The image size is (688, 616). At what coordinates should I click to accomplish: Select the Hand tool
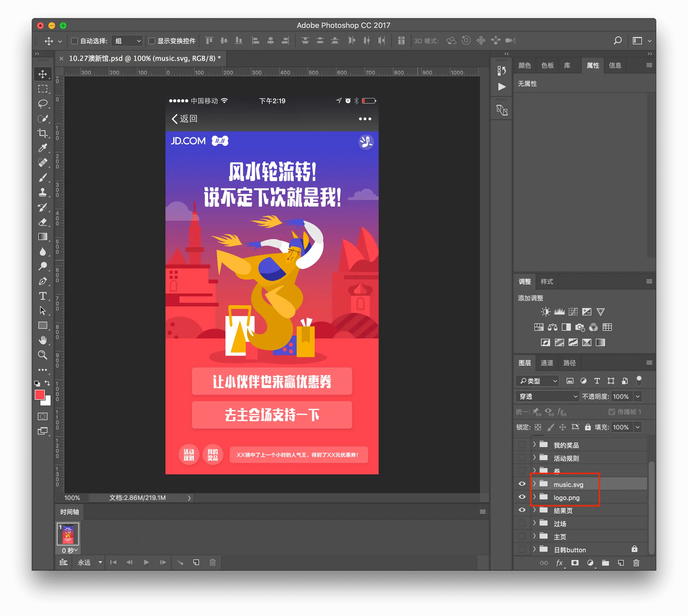(43, 340)
